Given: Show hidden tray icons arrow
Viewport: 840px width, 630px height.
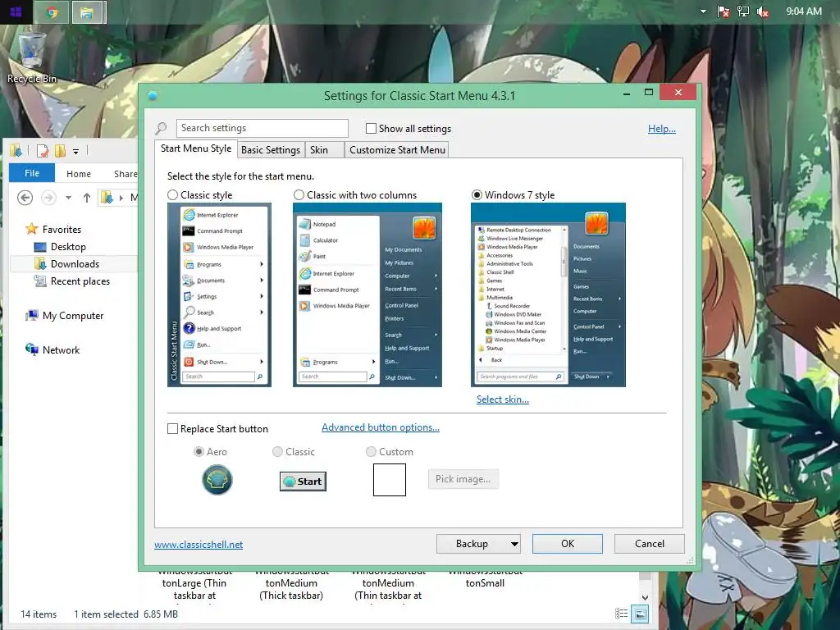Looking at the screenshot, I should [x=703, y=11].
